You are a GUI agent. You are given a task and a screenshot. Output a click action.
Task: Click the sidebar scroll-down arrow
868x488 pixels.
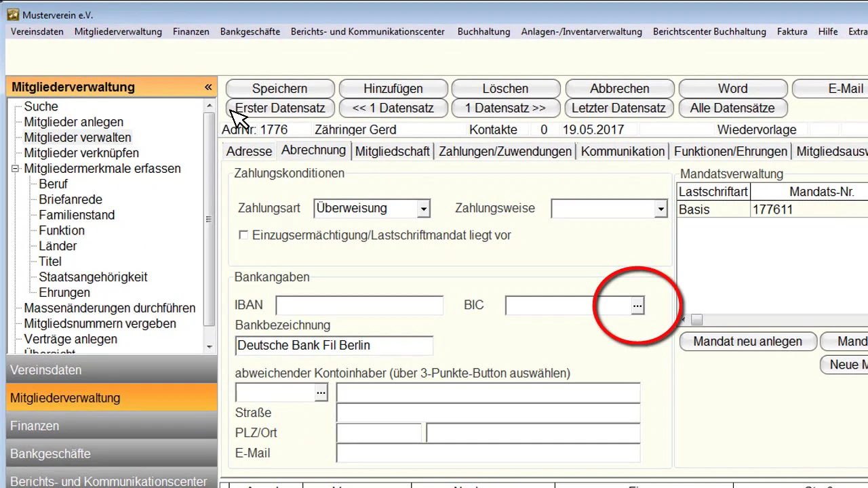tap(209, 346)
